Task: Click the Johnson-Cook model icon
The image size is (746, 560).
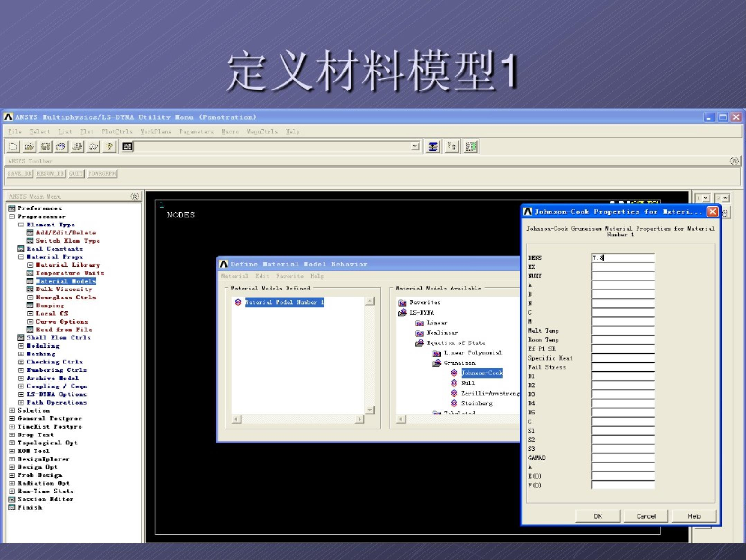Action: (454, 373)
